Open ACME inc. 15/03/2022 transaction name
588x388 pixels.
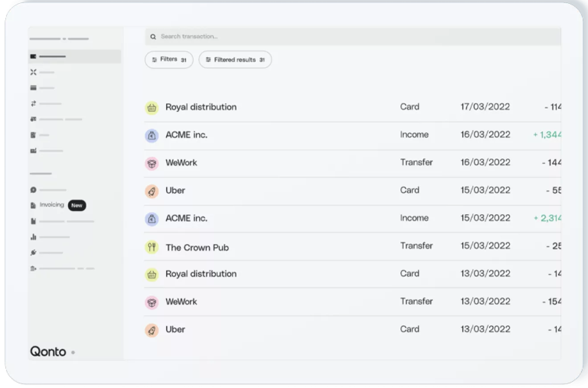[x=187, y=218]
